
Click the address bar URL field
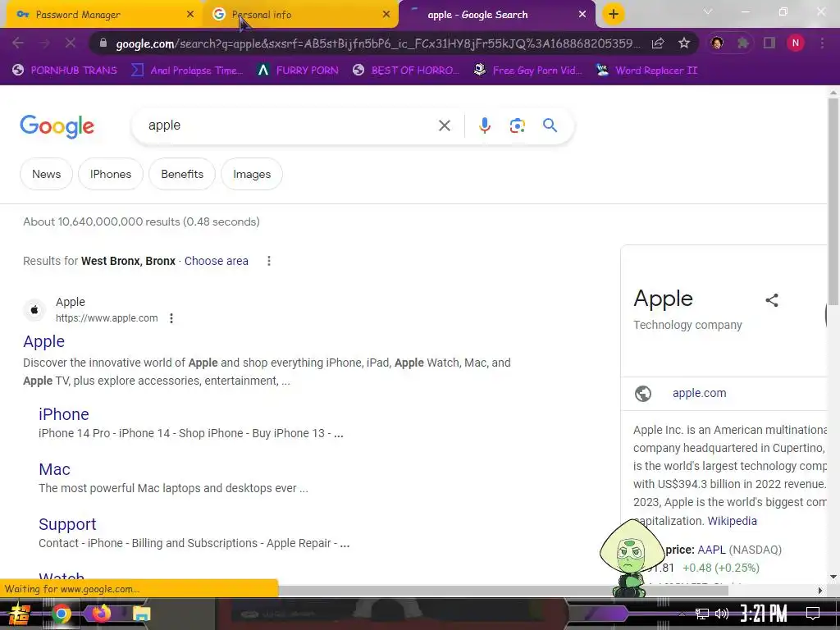click(377, 43)
